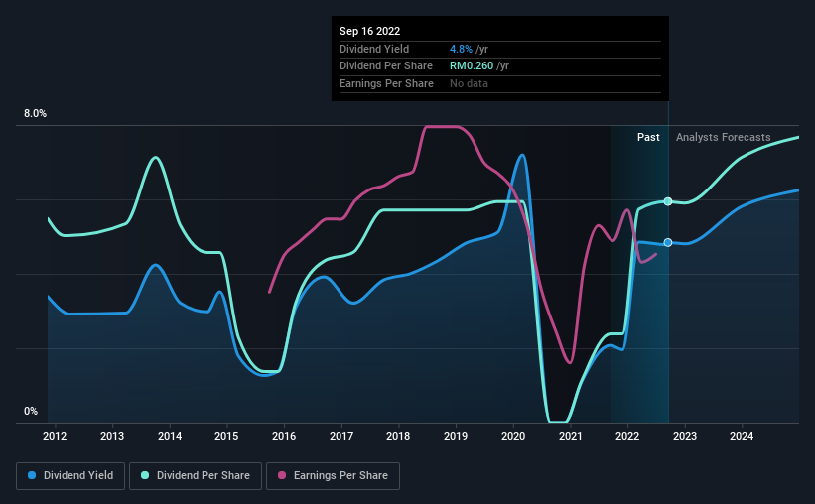Click the 0% y-axis label

click(31, 411)
